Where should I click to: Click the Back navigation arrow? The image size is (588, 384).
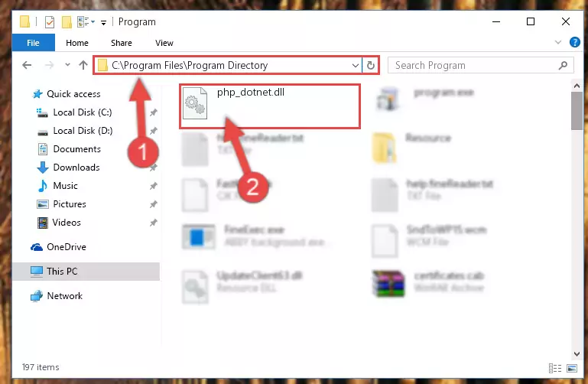coord(27,65)
